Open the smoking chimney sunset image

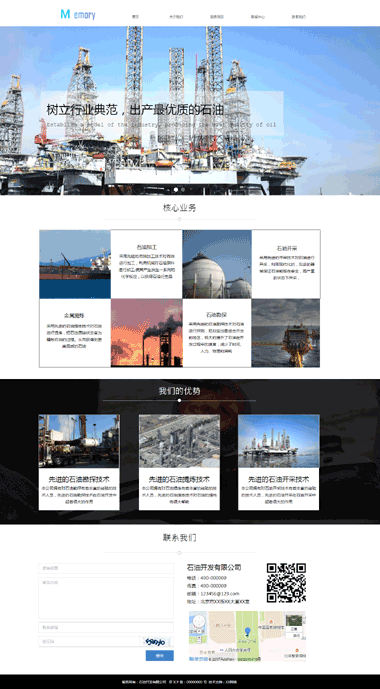(146, 333)
